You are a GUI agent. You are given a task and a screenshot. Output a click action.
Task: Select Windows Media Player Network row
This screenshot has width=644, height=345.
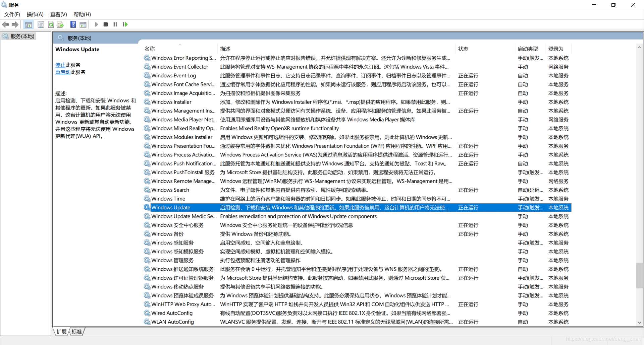pos(357,120)
